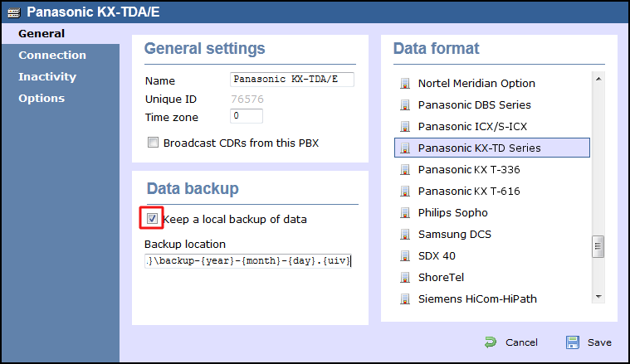Viewport: 630px width, 364px height.
Task: Click the SDX 40 format icon
Action: [405, 256]
